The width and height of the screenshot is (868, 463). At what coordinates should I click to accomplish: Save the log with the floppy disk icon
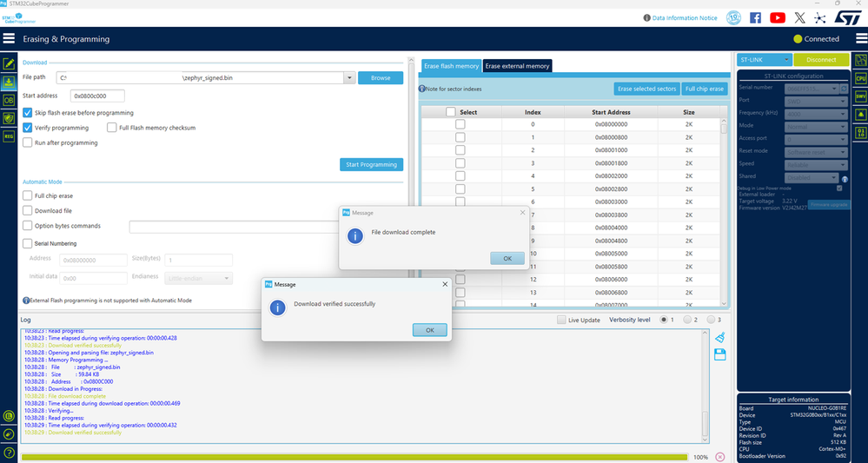coord(719,354)
